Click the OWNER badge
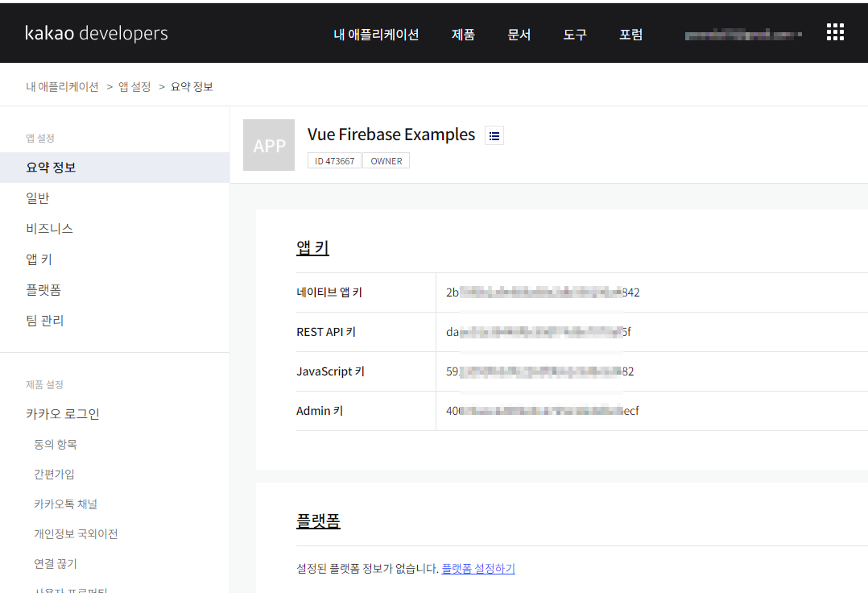 point(386,161)
